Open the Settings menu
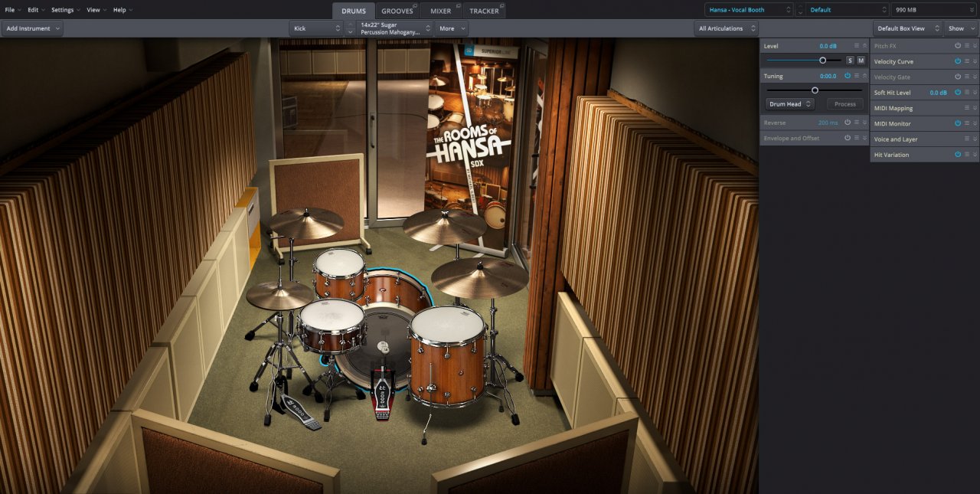Viewport: 980px width, 494px height. pyautogui.click(x=66, y=10)
